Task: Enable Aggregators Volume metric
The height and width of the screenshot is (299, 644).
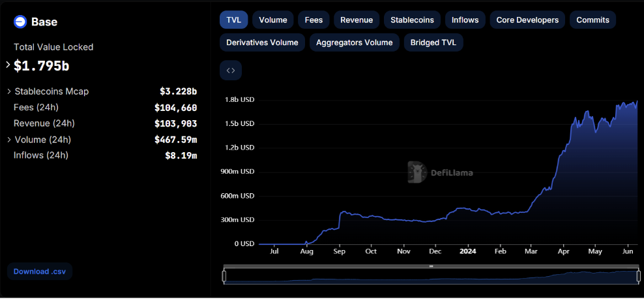Action: click(354, 42)
